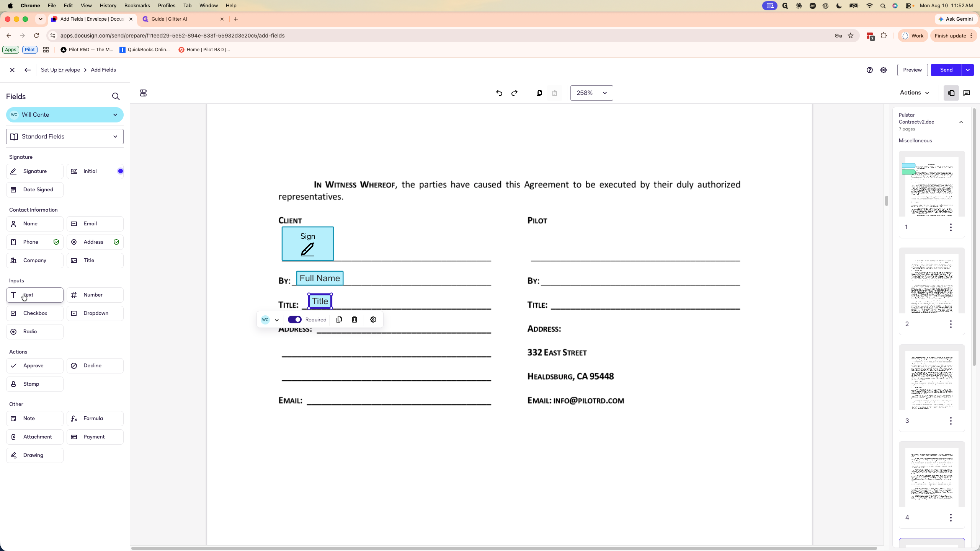Add a Stamp field
This screenshot has height=551, width=980.
35,384
